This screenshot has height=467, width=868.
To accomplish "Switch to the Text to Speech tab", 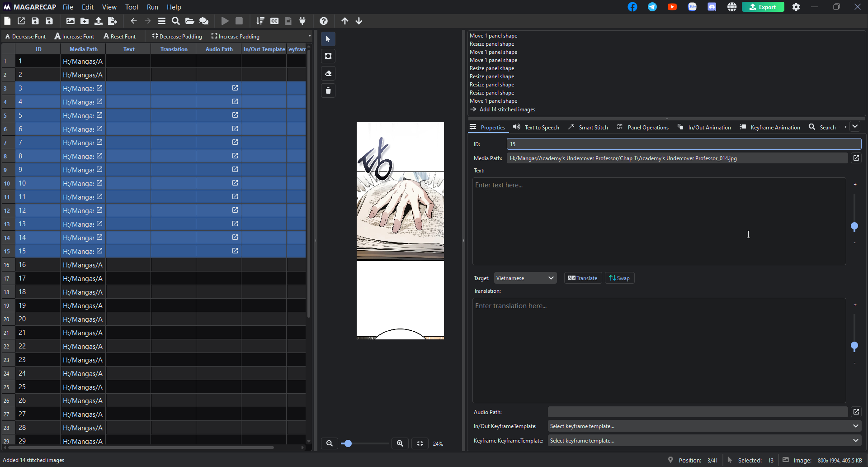I will pyautogui.click(x=536, y=127).
